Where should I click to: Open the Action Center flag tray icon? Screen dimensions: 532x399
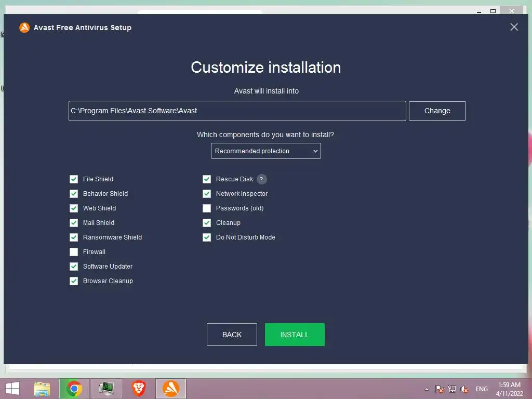tap(439, 389)
